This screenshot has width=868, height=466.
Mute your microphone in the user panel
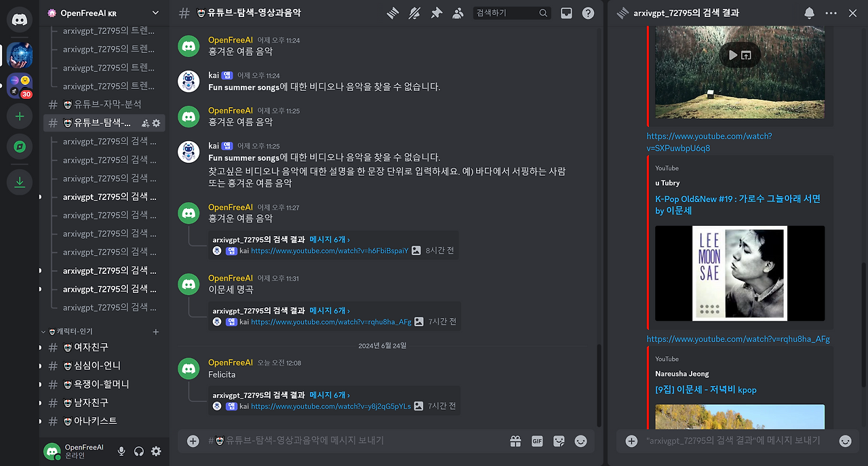121,450
